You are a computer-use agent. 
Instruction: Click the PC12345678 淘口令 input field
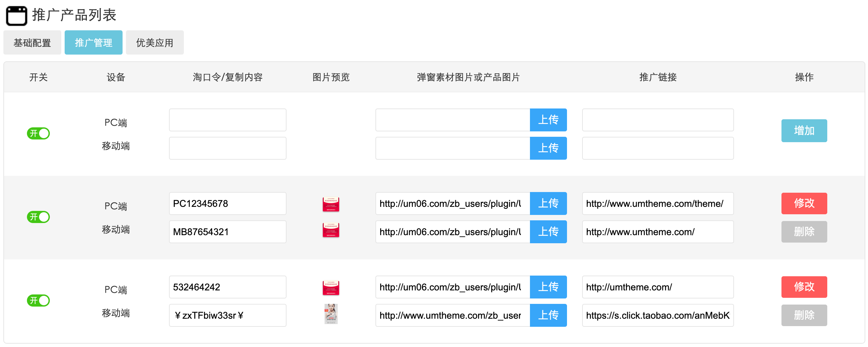point(228,203)
